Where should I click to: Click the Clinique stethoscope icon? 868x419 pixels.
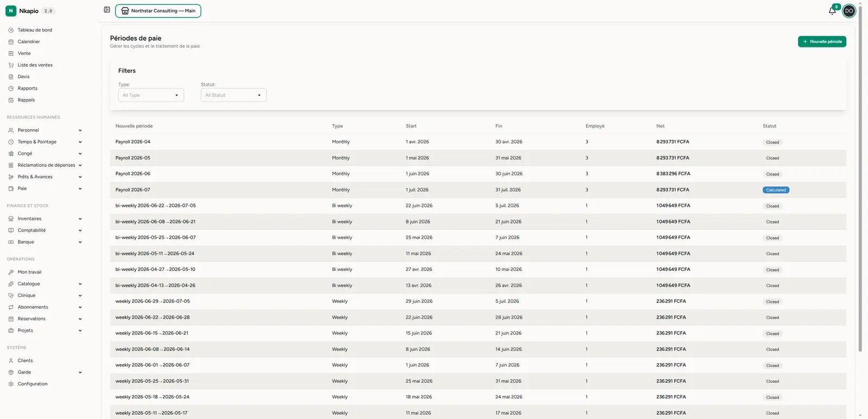(11, 295)
